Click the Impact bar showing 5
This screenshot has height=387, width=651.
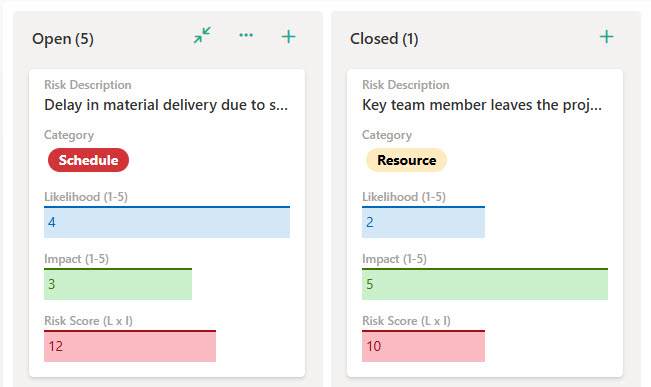tap(485, 284)
